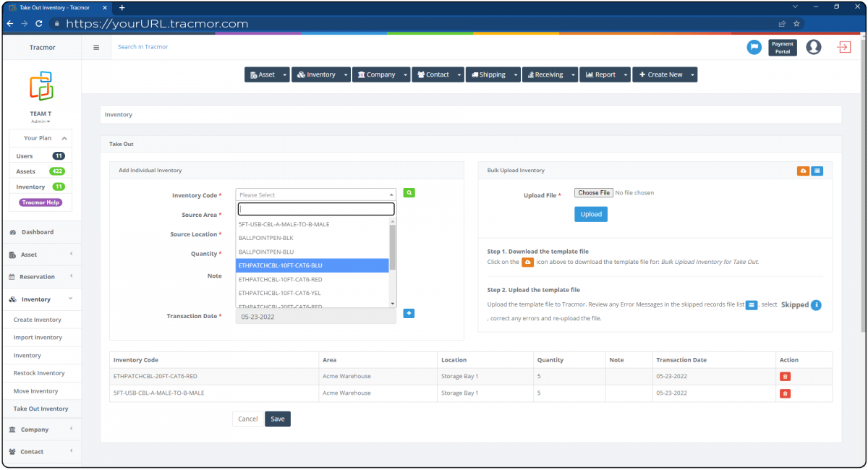The image size is (868, 470).
Task: Expand Reservation in the sidebar
Action: (41, 277)
